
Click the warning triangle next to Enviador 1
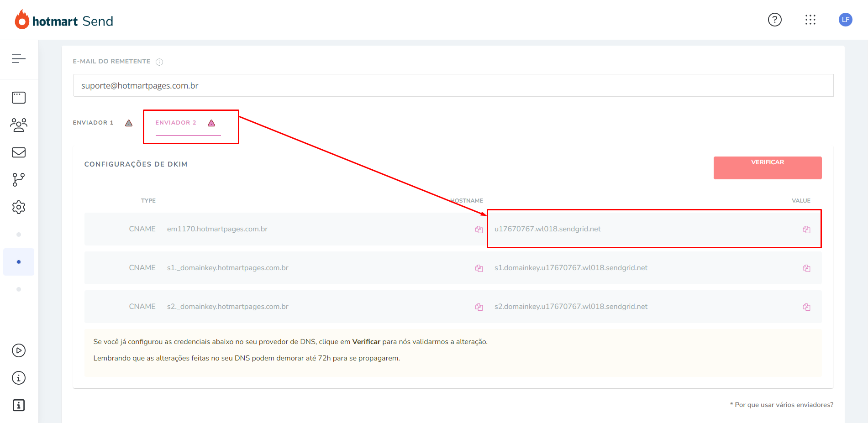pos(129,123)
